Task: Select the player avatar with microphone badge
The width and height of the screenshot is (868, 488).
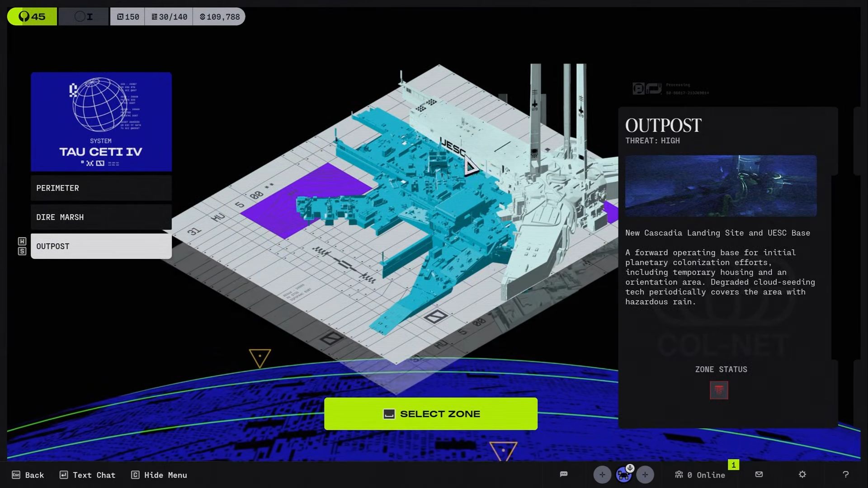Action: (624, 474)
